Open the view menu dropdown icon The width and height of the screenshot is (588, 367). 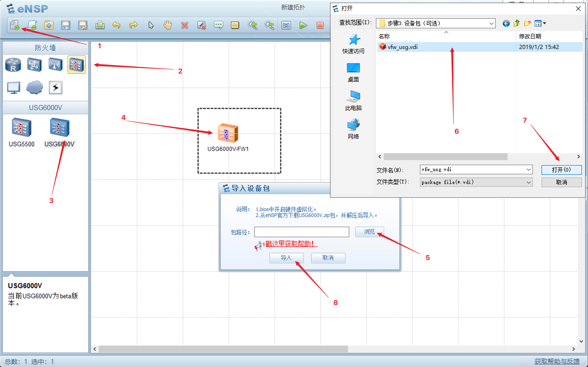(540, 23)
